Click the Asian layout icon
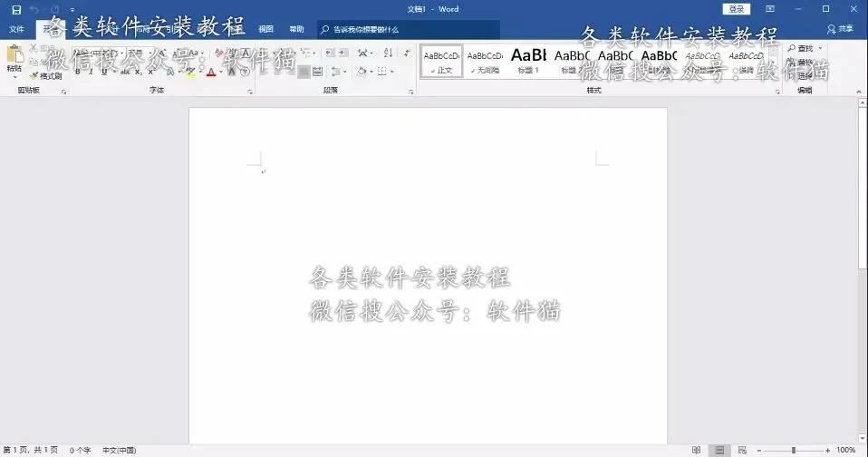This screenshot has height=457, width=868. pyautogui.click(x=364, y=53)
